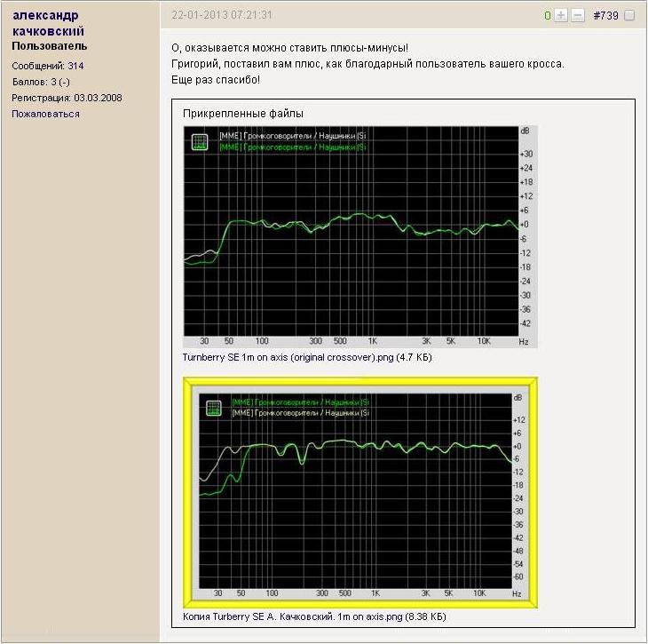Click the grid icon in the yellow-framed chart

tap(213, 408)
